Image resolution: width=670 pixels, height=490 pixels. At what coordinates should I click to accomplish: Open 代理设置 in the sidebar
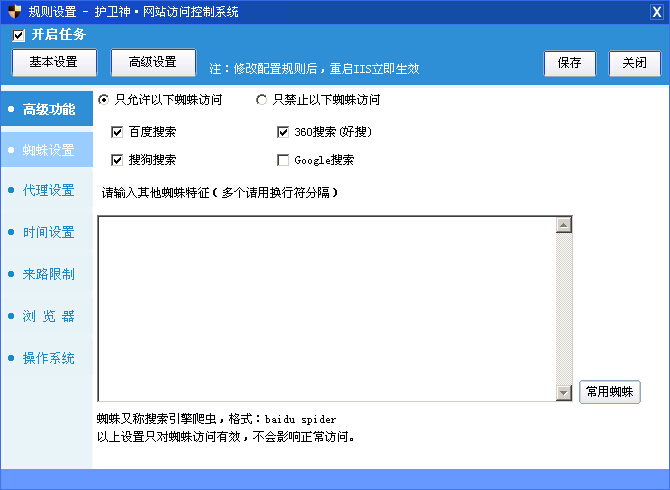click(x=47, y=190)
